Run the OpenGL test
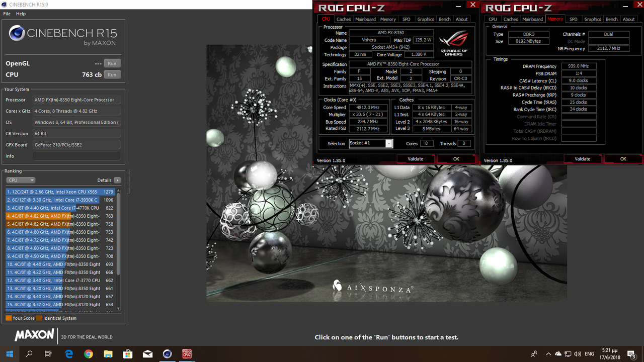Image resolution: width=644 pixels, height=362 pixels. click(x=112, y=63)
